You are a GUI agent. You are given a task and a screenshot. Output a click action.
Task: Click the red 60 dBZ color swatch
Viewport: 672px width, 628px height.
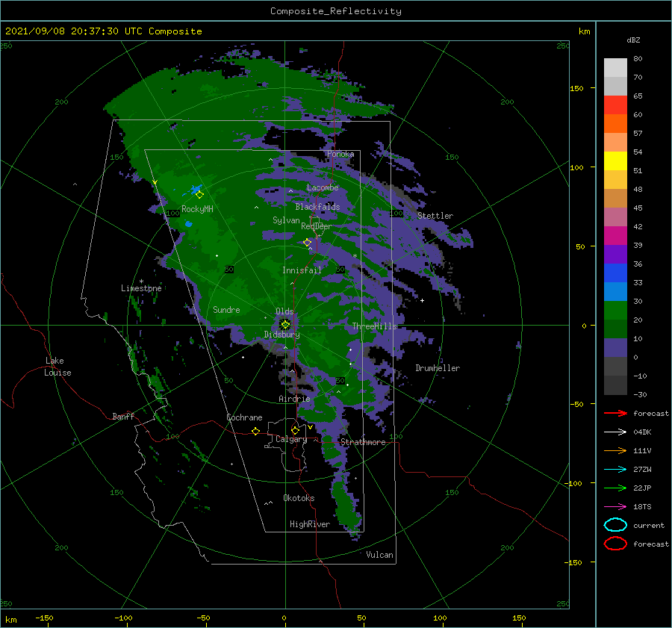point(615,105)
